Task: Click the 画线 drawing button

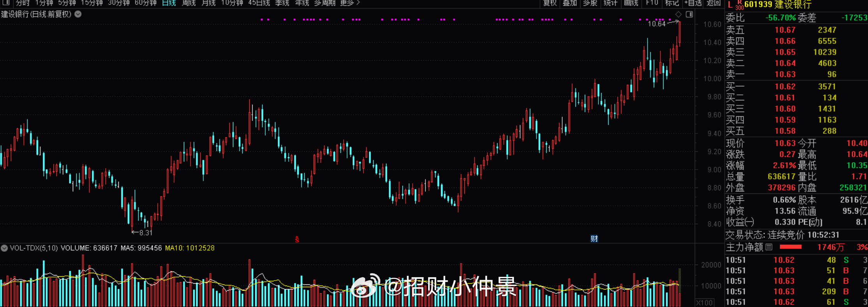Action: tap(631, 3)
